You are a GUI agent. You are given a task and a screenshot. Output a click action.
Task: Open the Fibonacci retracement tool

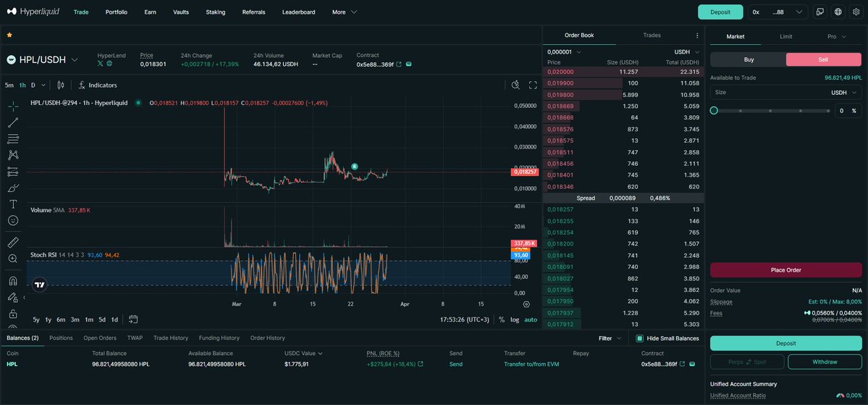(x=13, y=139)
